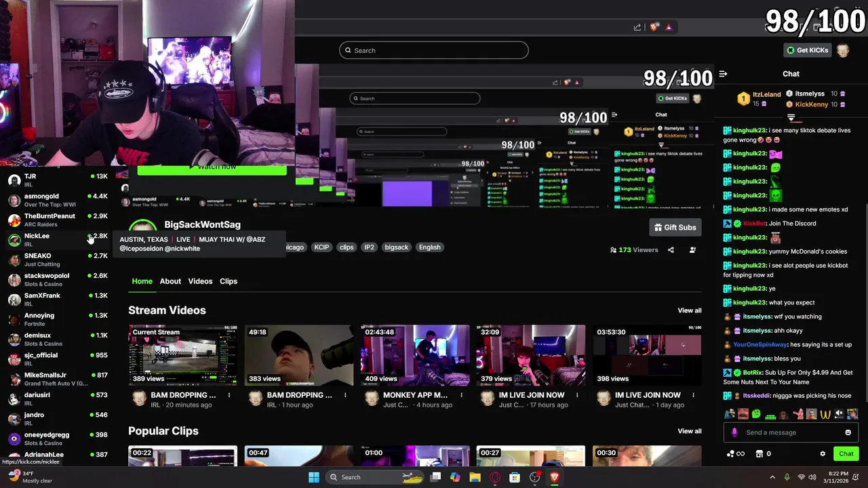Click the Brave Rewards triangle icon

point(669,27)
